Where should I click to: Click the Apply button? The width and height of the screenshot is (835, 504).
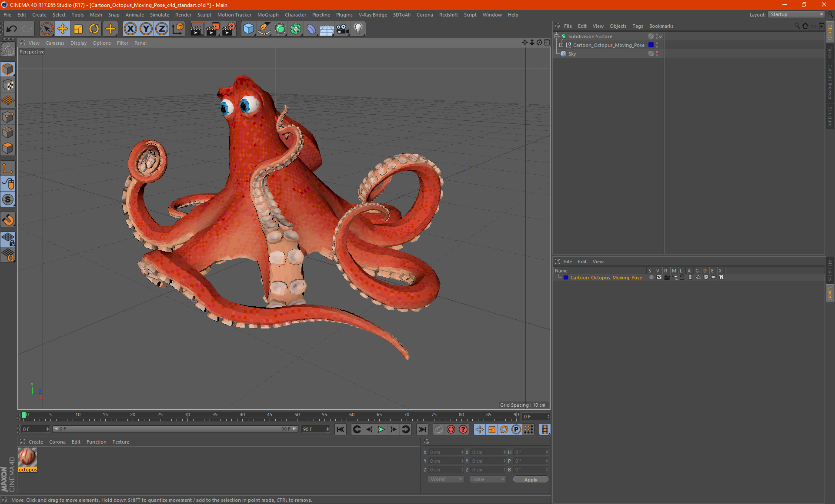pyautogui.click(x=531, y=480)
